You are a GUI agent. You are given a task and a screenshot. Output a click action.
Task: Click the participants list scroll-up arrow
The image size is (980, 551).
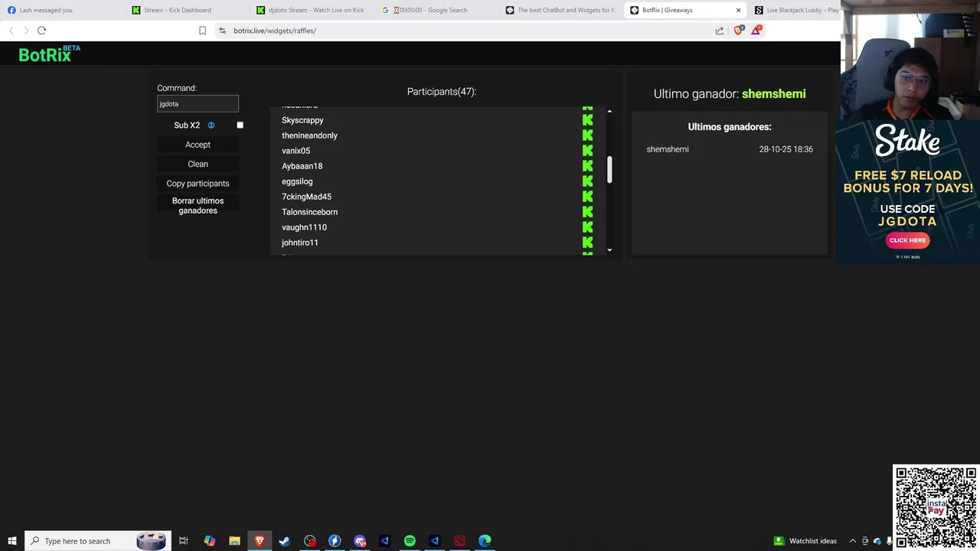pyautogui.click(x=609, y=112)
